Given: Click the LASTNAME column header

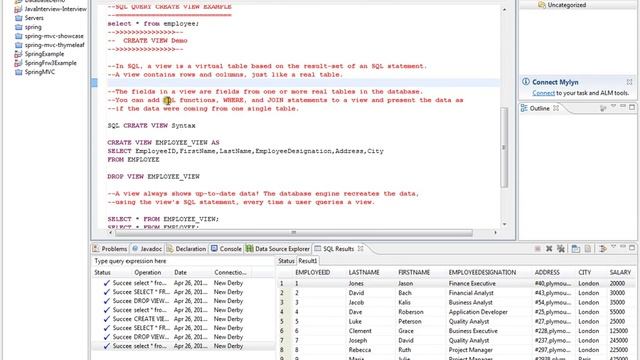Looking at the screenshot, I should coord(364,272).
